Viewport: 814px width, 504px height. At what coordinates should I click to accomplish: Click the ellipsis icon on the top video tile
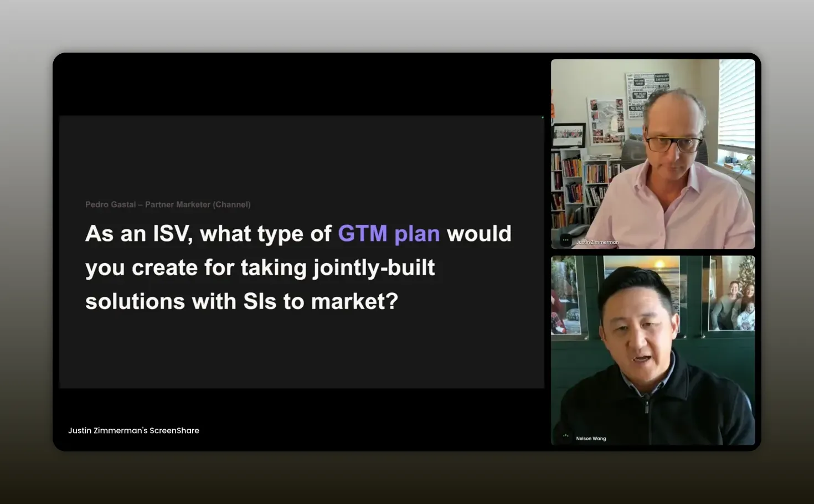pyautogui.click(x=565, y=239)
